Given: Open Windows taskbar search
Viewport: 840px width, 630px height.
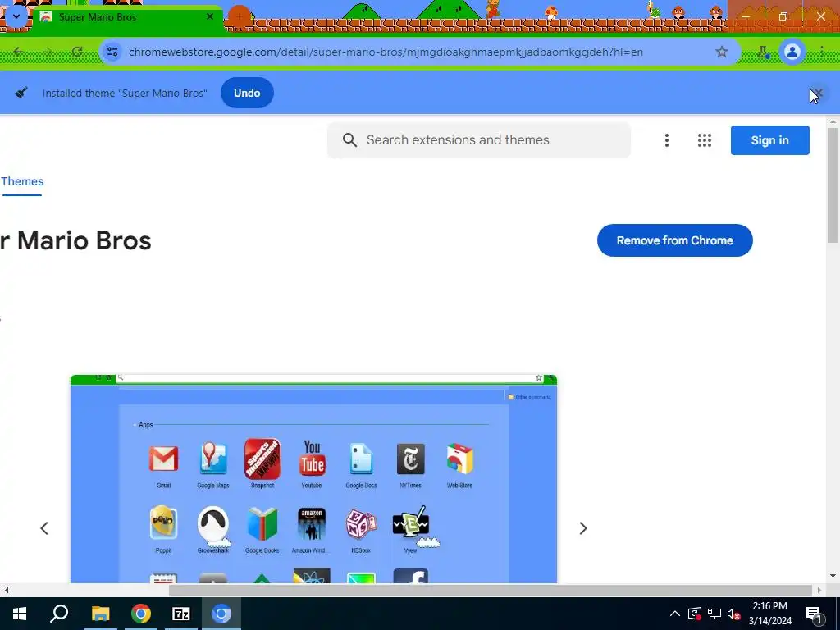Looking at the screenshot, I should pos(59,614).
